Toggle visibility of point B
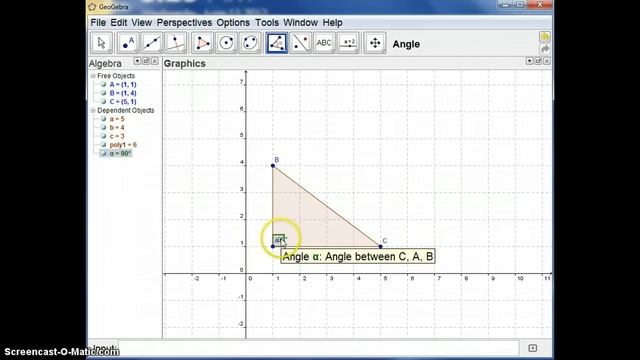640x360 pixels. 103,93
